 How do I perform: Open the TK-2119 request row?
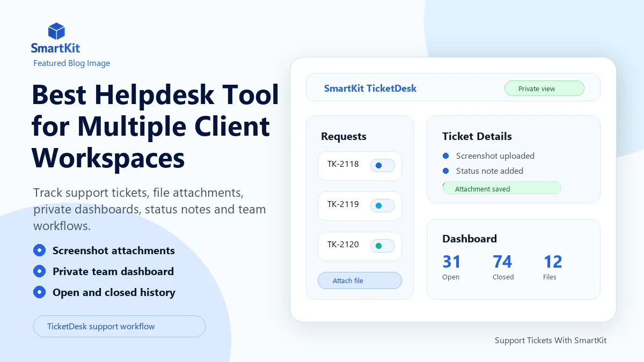pos(360,206)
